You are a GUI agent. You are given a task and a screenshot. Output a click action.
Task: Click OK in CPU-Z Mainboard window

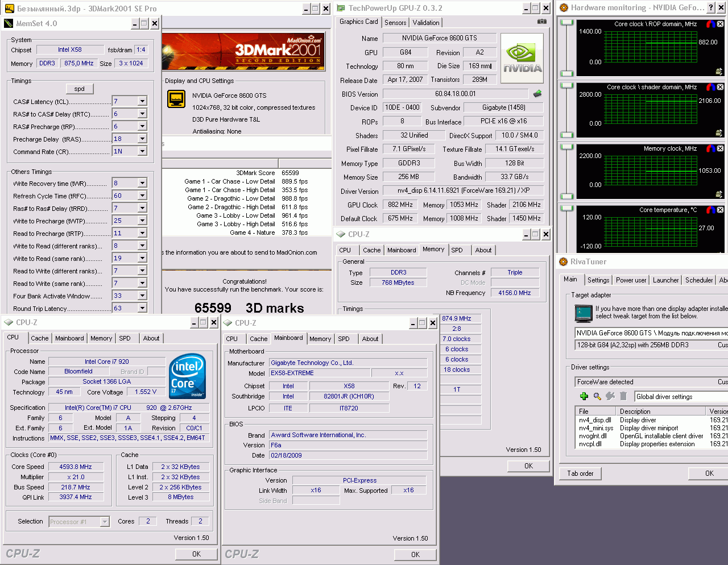point(415,554)
